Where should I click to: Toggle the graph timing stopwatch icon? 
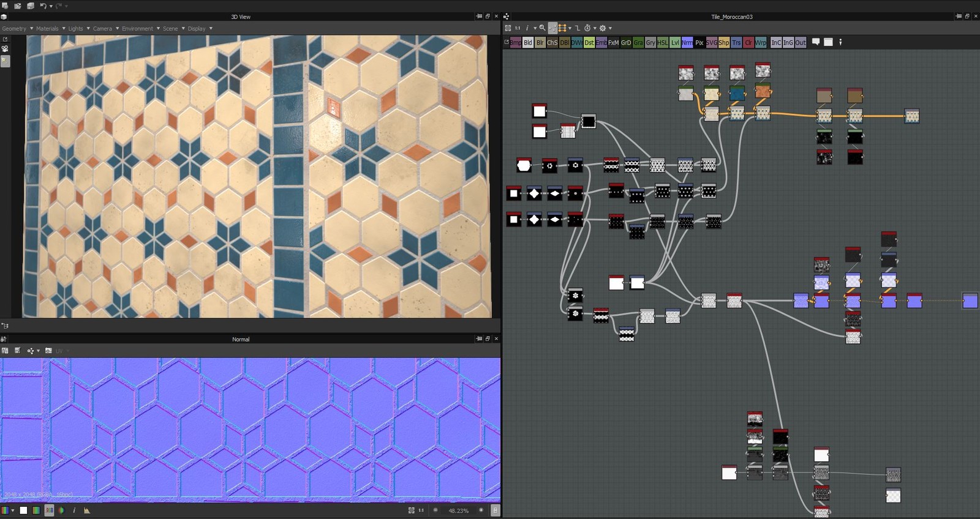click(x=587, y=28)
